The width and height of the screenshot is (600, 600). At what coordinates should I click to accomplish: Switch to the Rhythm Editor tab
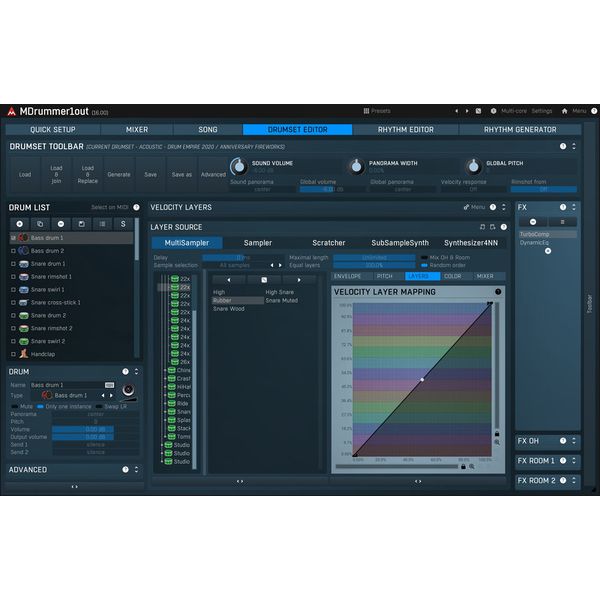(406, 130)
